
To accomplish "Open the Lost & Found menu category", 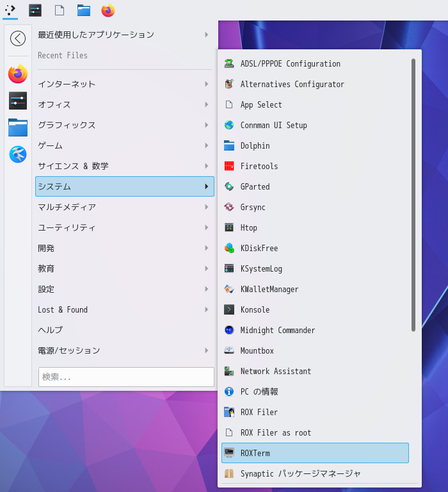I will (125, 309).
